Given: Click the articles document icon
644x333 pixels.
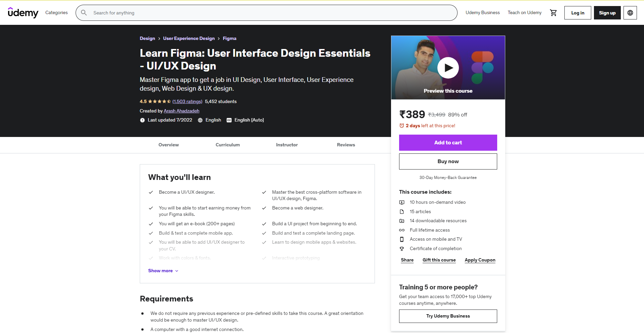Looking at the screenshot, I should (x=402, y=211).
